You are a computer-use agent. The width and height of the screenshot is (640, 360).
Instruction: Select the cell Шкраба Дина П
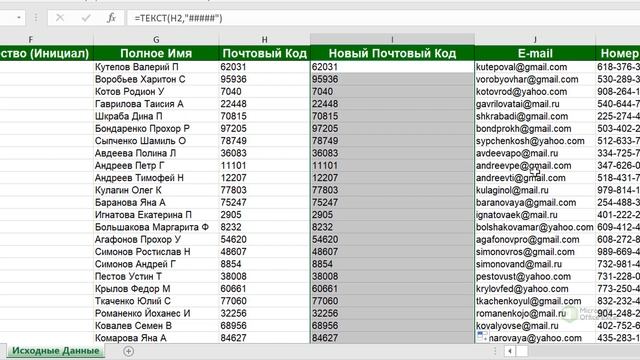156,116
